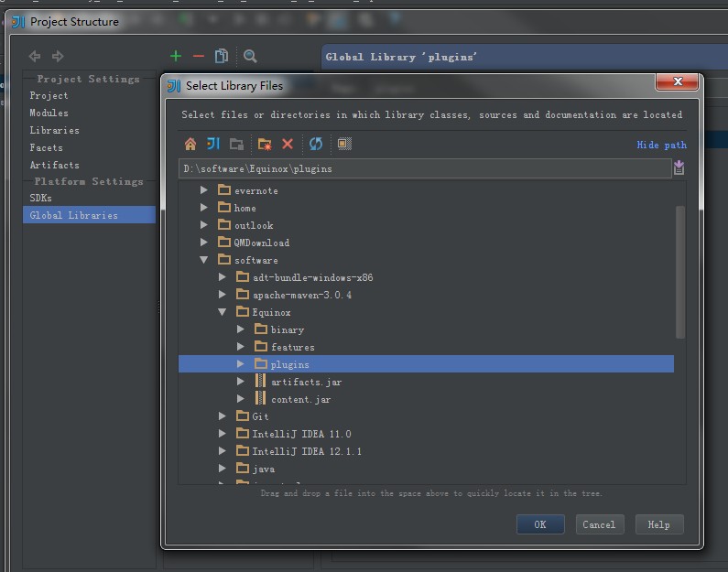Select adt-bundle-windows-x86 folder row
728x572 pixels.
426,277
